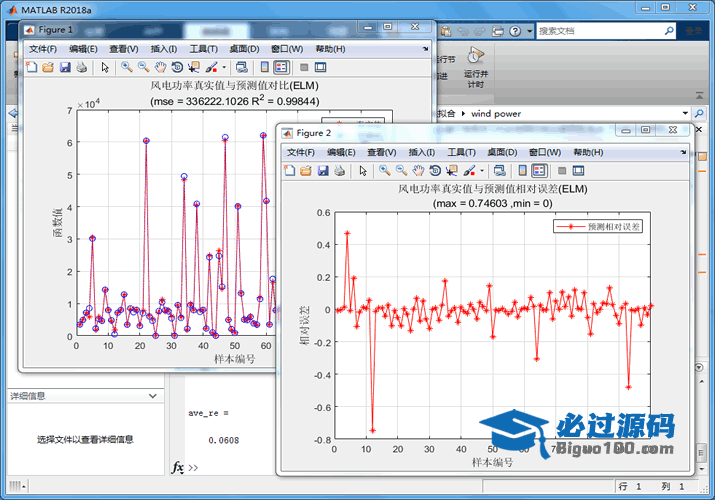This screenshot has width=715, height=500.
Task: Click Print icon in Figure 1 toolbar
Action: pyautogui.click(x=81, y=67)
